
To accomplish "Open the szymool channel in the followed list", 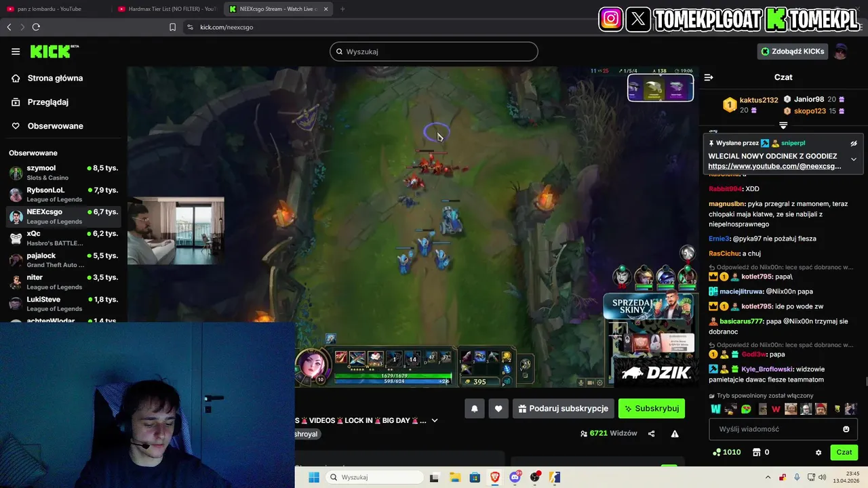I will pyautogui.click(x=64, y=172).
